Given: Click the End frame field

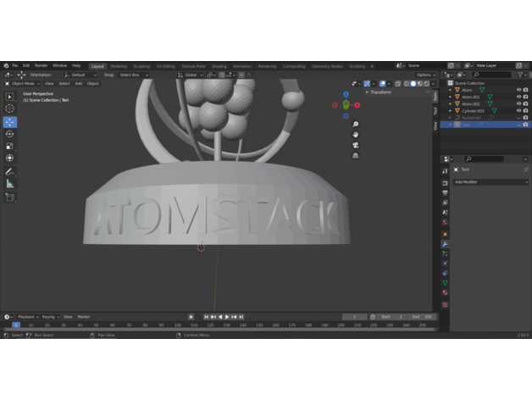Looking at the screenshot, I should point(421,316).
